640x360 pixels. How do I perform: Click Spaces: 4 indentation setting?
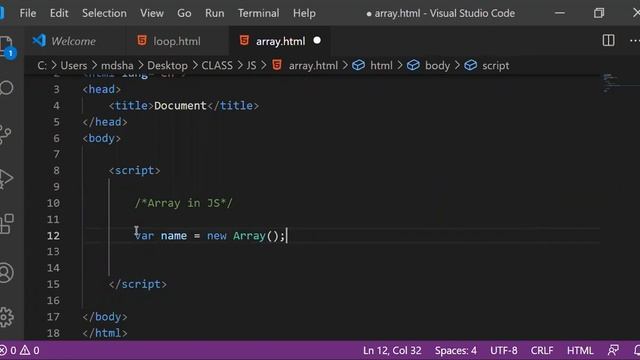[x=456, y=350]
